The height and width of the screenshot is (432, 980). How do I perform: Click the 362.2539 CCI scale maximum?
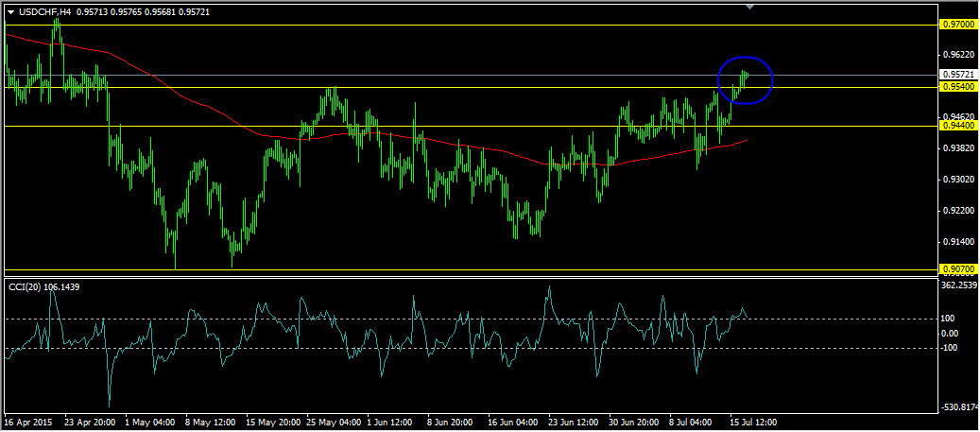click(x=959, y=285)
